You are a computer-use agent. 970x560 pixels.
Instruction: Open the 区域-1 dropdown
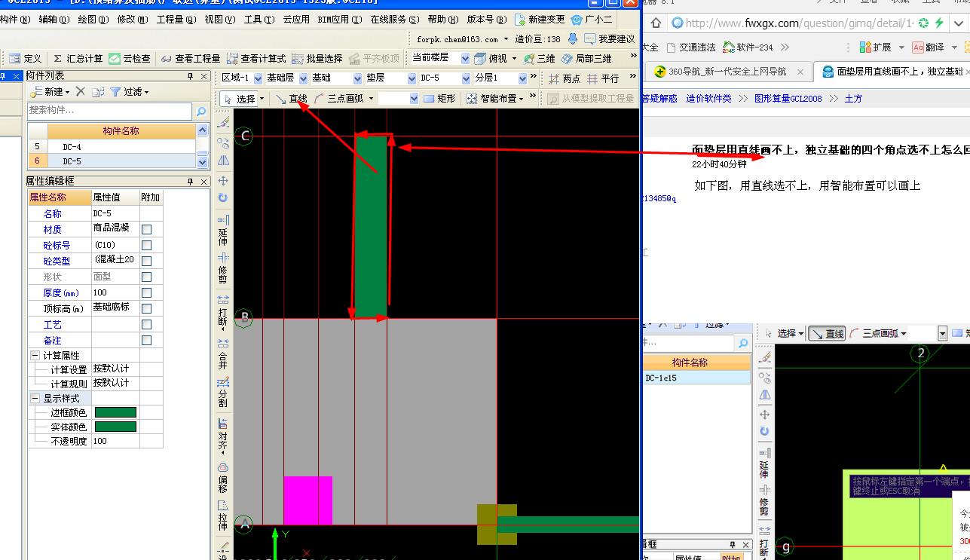[259, 78]
